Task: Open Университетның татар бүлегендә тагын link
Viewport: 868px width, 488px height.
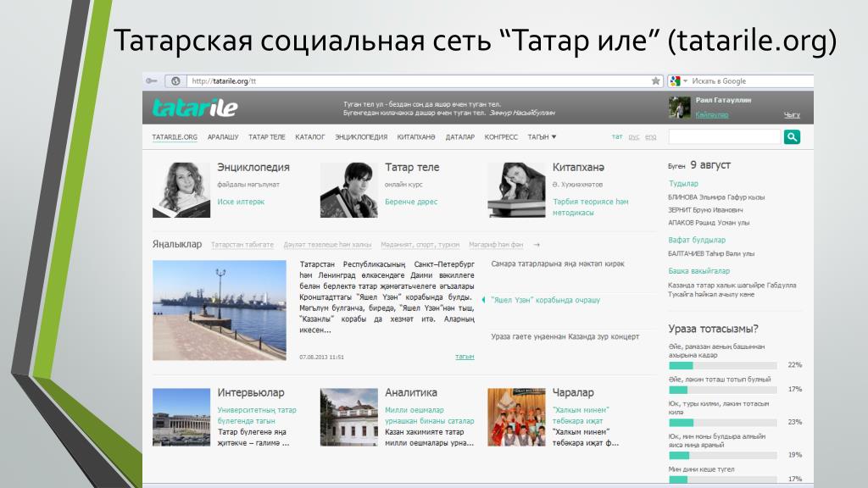Action: pos(257,415)
